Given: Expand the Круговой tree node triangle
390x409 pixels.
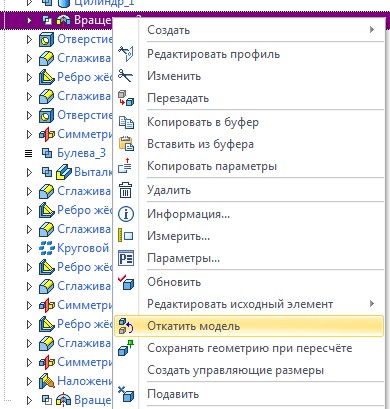Looking at the screenshot, I should pyautogui.click(x=29, y=248).
